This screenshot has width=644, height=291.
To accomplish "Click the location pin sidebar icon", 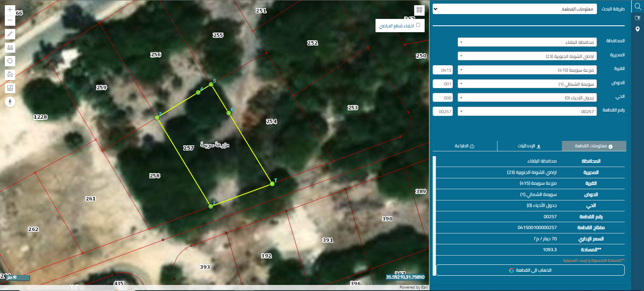I will (638, 29).
